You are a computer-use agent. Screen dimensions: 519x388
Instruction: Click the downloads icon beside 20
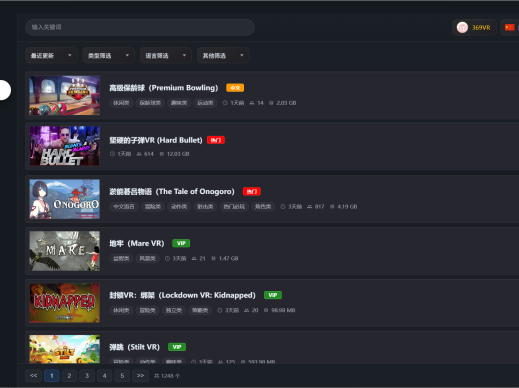(x=247, y=310)
